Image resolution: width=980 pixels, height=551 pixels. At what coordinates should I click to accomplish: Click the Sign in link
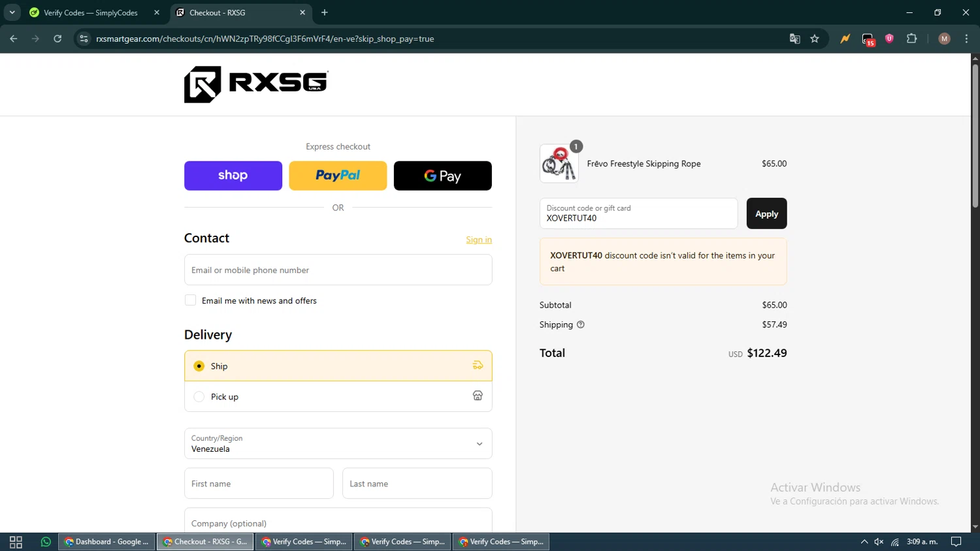click(479, 240)
